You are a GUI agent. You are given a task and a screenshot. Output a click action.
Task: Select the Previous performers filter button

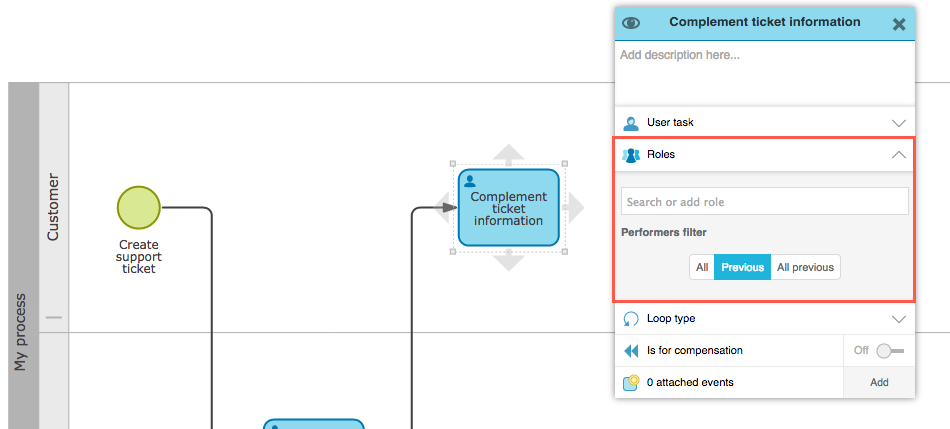743,267
